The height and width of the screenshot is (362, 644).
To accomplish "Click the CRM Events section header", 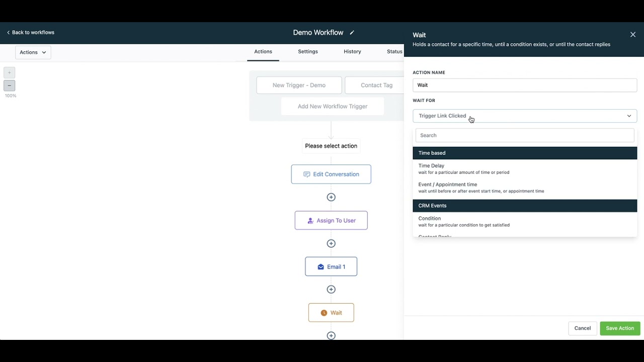I will click(525, 206).
